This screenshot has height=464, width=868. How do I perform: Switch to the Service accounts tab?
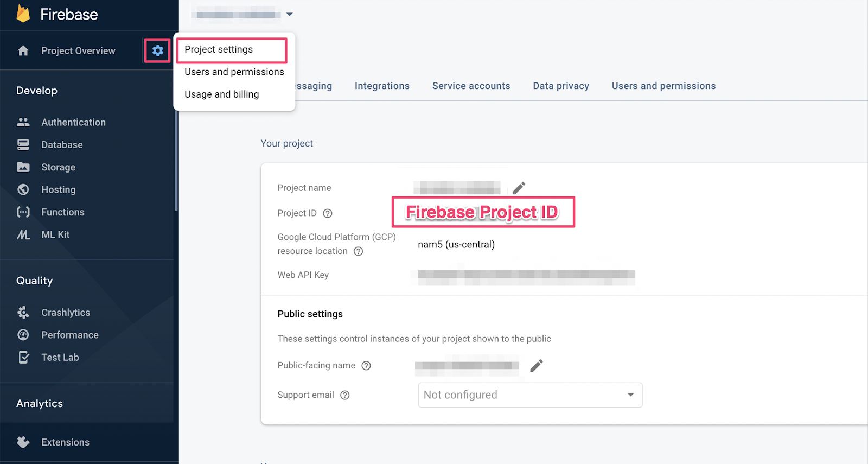point(471,86)
